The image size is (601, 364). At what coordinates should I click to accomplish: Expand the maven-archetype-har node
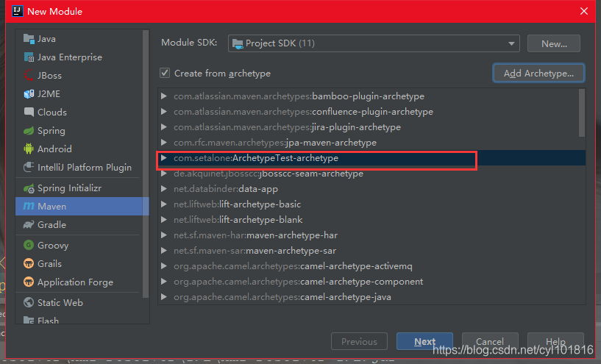(164, 235)
